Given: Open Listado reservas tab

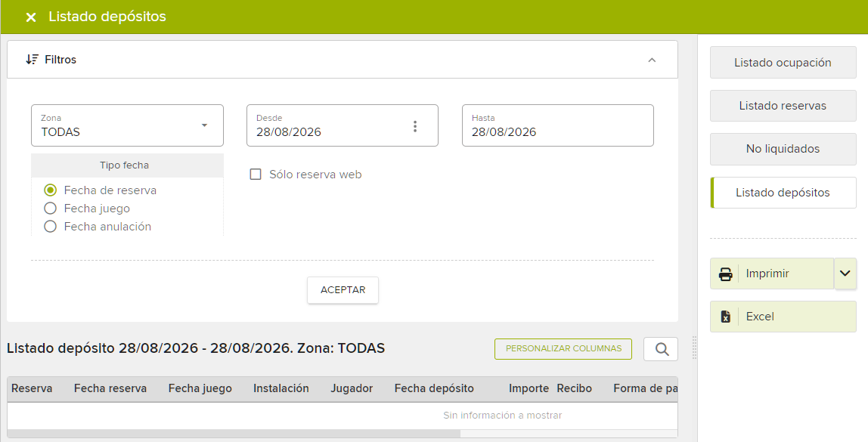Looking at the screenshot, I should 783,106.
